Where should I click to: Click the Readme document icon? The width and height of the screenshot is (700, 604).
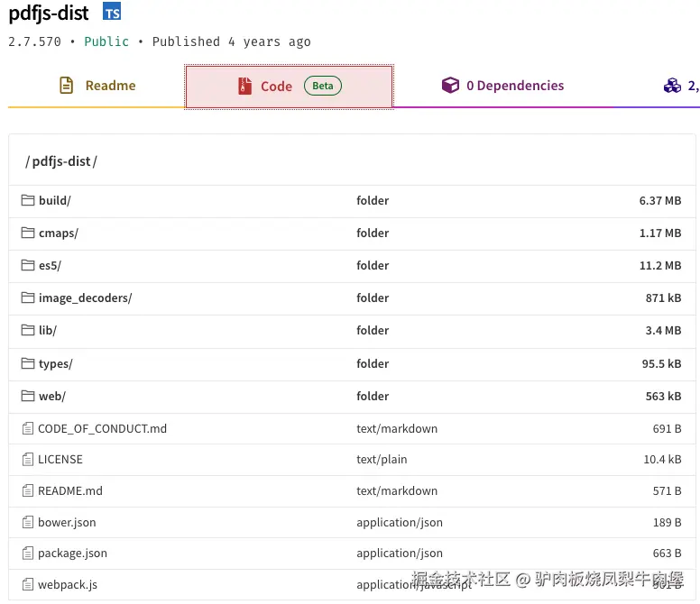pos(66,86)
